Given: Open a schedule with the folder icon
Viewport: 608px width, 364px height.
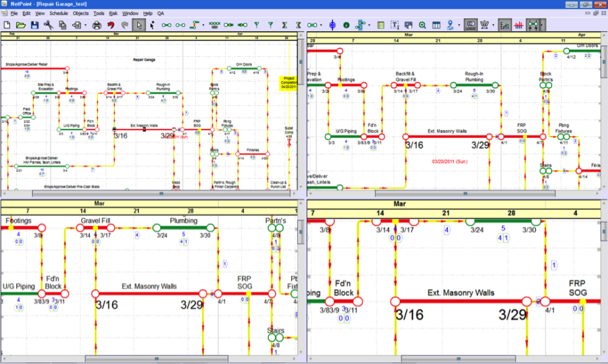Looking at the screenshot, I should (x=20, y=25).
